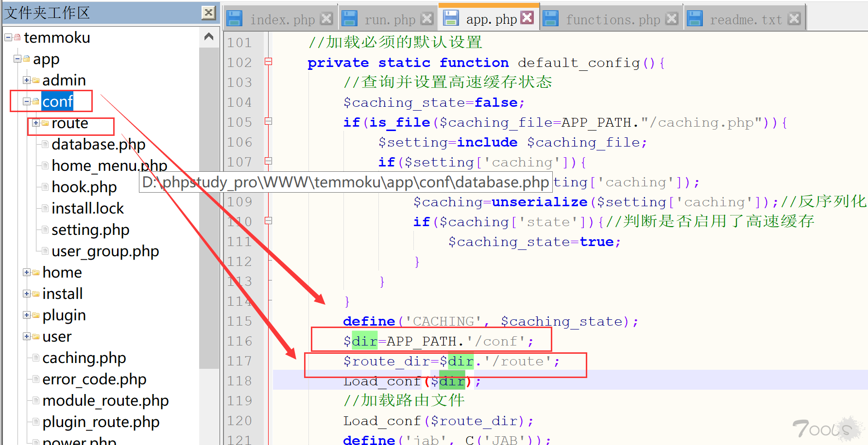Toggle fold marker at line 105

[x=268, y=121]
